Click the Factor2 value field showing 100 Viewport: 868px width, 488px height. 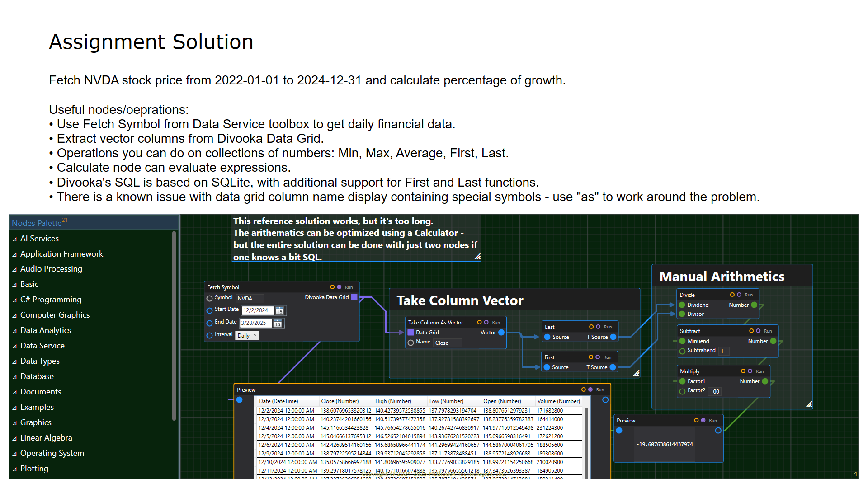tap(715, 391)
